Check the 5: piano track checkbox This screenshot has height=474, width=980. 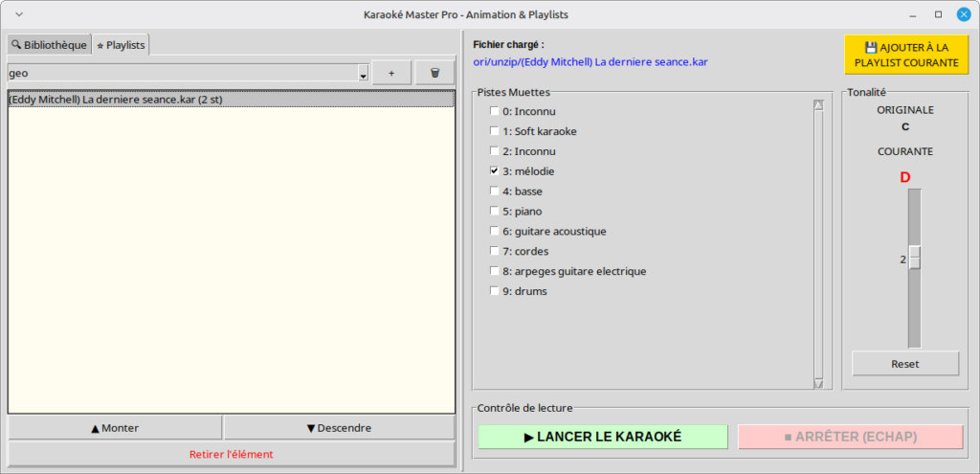coord(495,212)
